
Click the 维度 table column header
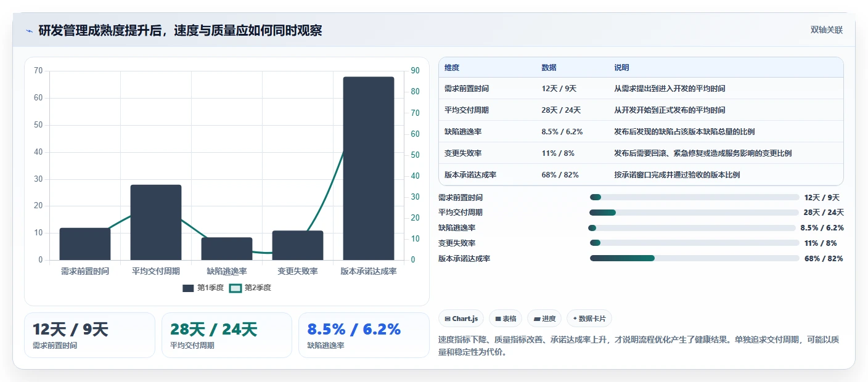point(452,68)
